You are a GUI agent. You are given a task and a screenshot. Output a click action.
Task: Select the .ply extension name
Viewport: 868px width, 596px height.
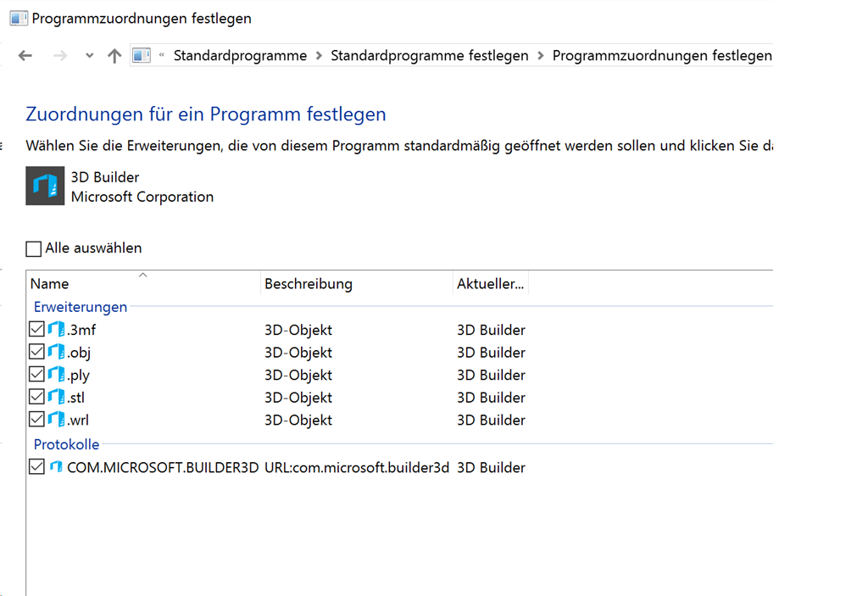point(78,376)
